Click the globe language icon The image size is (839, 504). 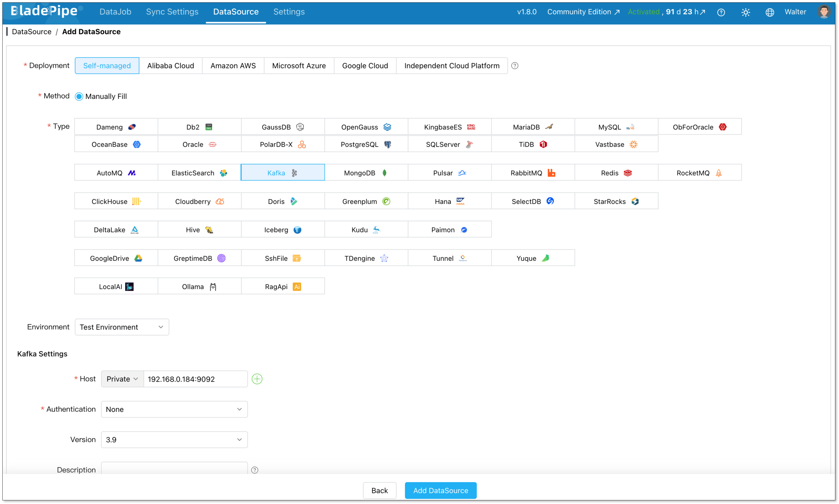pos(769,12)
